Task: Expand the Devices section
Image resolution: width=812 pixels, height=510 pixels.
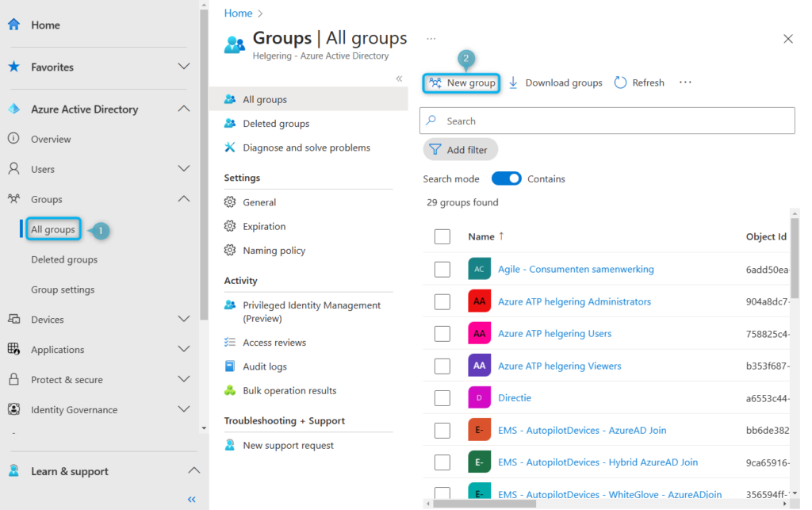Action: coord(184,319)
